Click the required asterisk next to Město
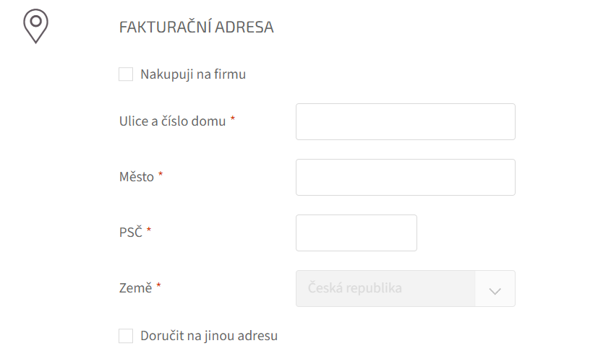Screen dimensions: 611x364 pyautogui.click(x=161, y=175)
